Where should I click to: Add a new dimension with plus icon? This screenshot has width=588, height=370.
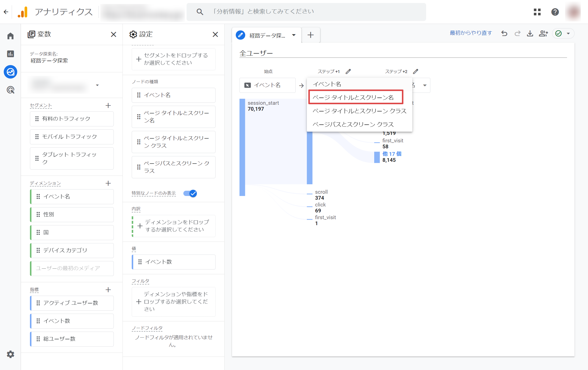(x=108, y=183)
